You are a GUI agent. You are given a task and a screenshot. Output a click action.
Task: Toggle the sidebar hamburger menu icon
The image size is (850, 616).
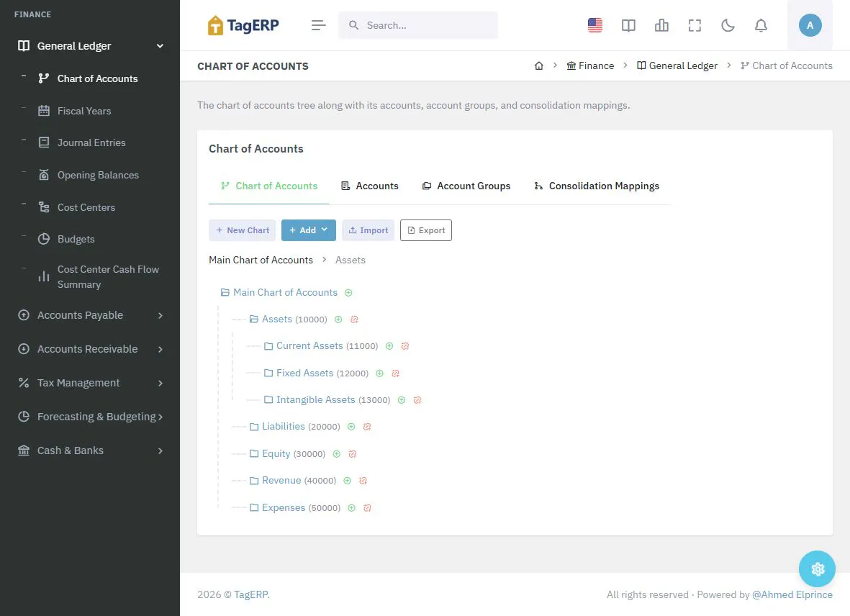[319, 25]
